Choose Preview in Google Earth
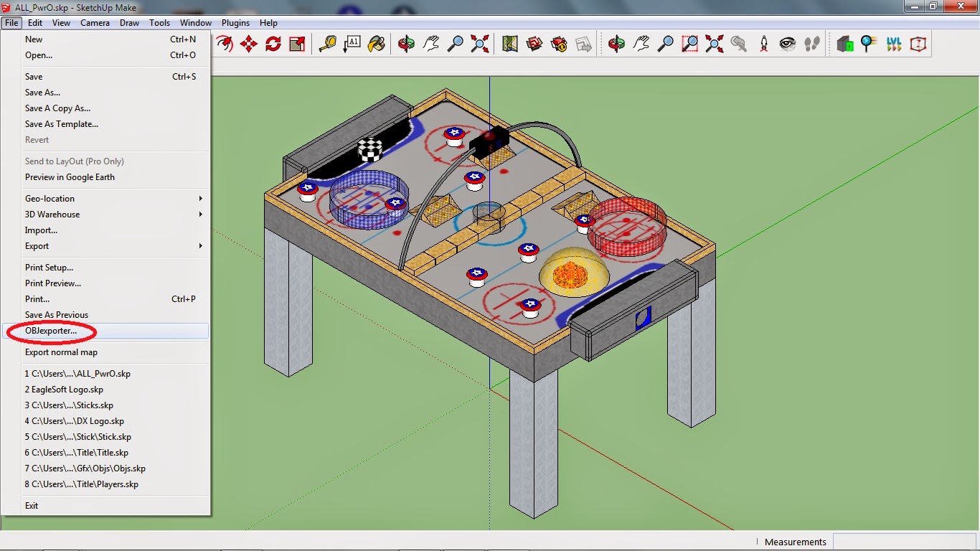 coord(105,177)
